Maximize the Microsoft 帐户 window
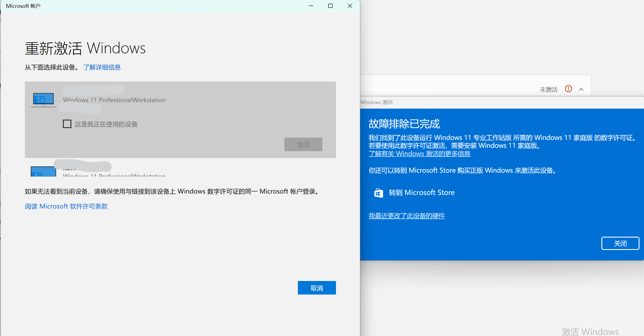Image resolution: width=644 pixels, height=336 pixels. click(330, 6)
